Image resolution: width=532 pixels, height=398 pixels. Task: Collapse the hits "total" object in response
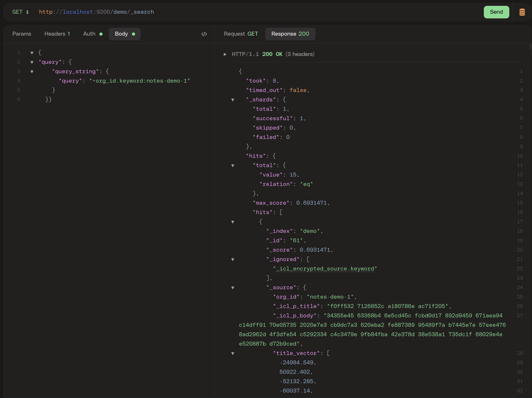233,166
